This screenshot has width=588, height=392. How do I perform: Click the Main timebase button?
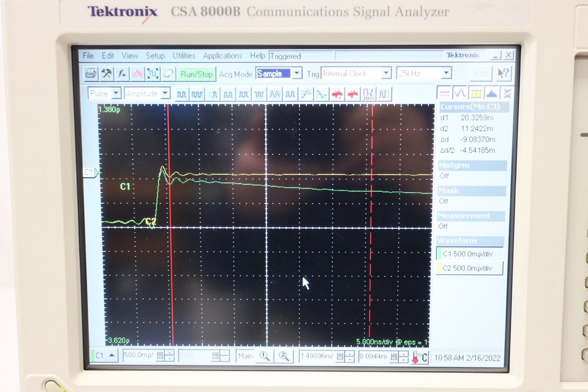[245, 356]
